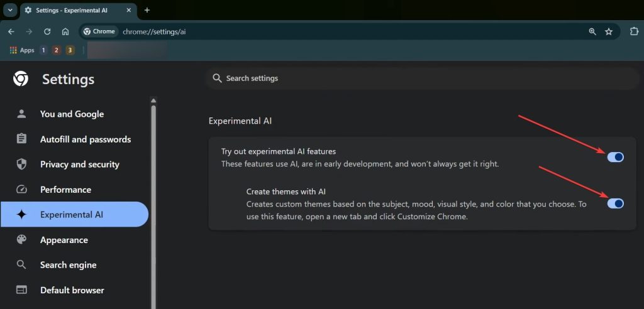Focus the address bar showing chrome://settings/ai
Image resolution: width=644 pixels, height=309 pixels.
[349, 31]
